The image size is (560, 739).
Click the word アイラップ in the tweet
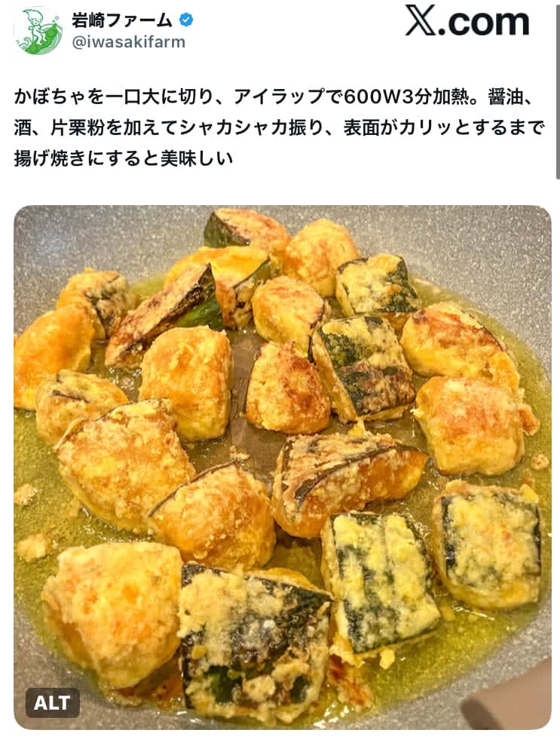pos(280,97)
